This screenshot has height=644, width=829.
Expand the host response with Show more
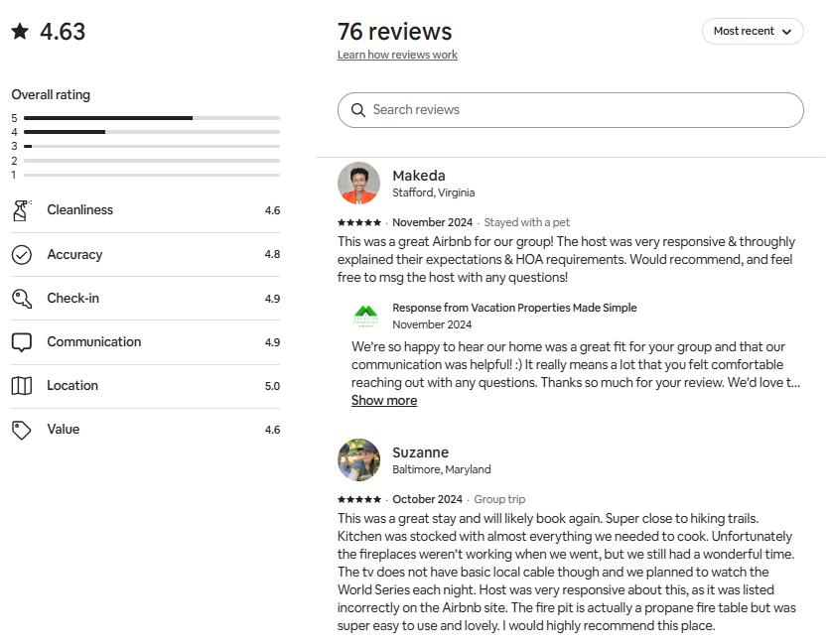(x=384, y=401)
